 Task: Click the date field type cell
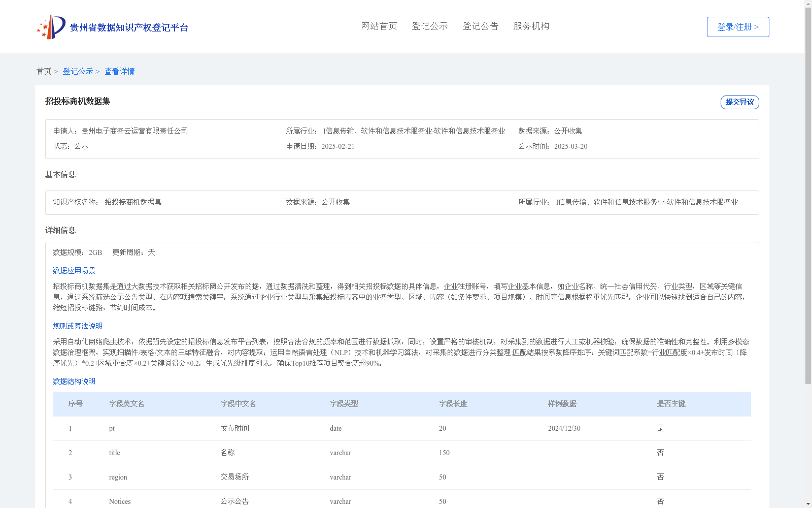(336, 428)
